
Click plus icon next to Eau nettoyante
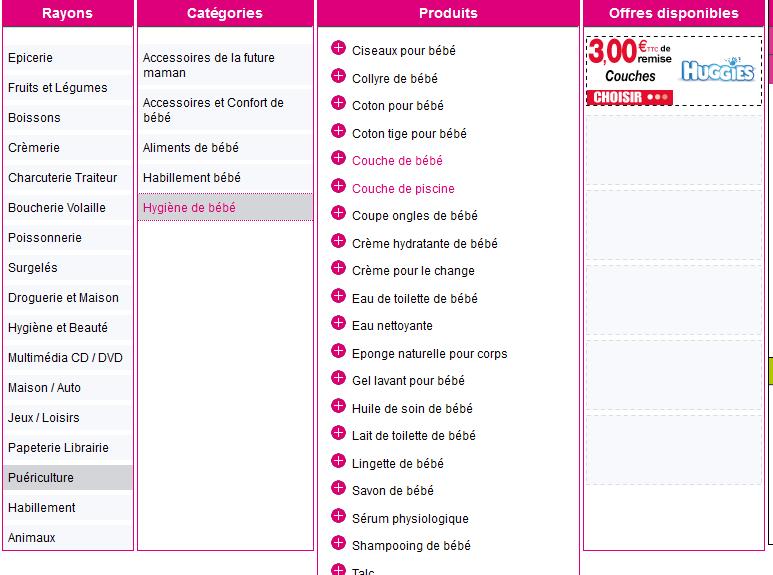(x=338, y=323)
